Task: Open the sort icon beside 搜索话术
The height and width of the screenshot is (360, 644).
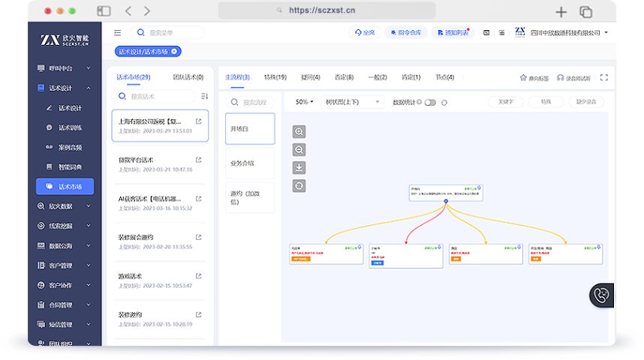Action: 204,96
